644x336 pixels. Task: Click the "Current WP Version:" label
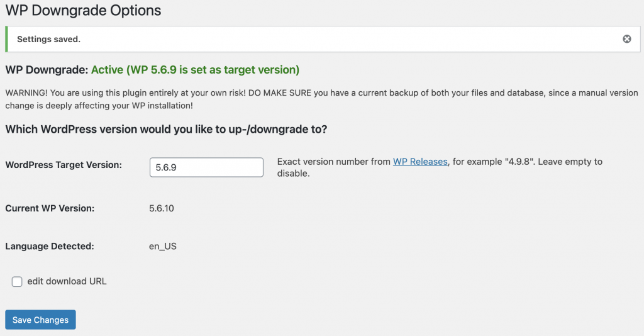(x=50, y=208)
